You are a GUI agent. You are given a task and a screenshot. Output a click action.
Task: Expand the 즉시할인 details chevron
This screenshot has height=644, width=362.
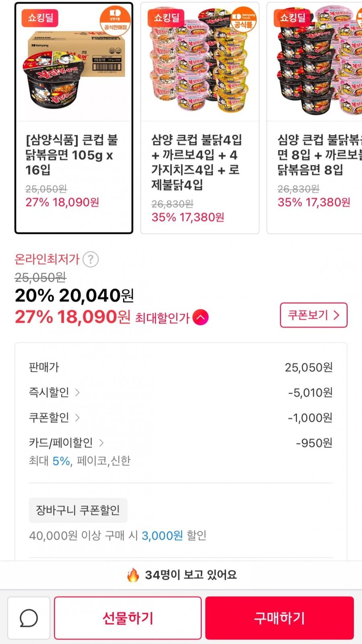77,392
